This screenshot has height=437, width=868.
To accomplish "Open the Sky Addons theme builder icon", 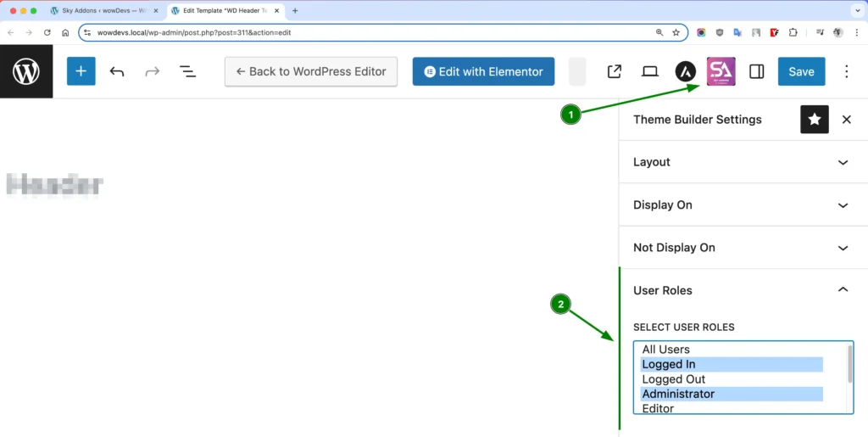I will pos(721,71).
